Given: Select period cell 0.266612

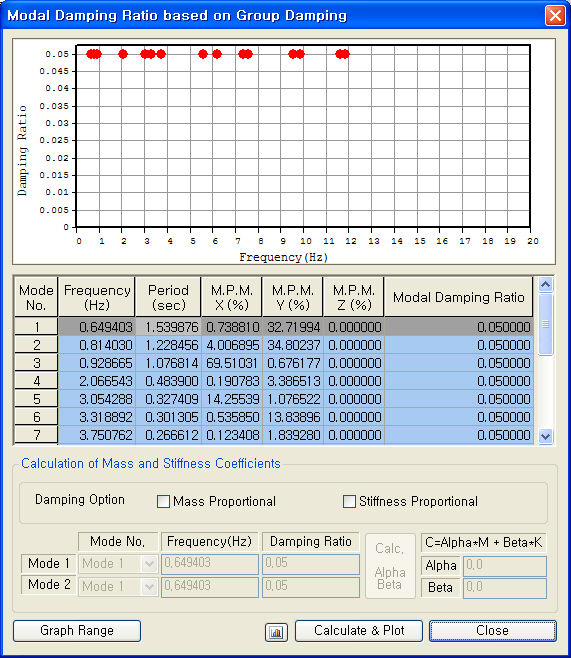Looking at the screenshot, I should point(168,435).
